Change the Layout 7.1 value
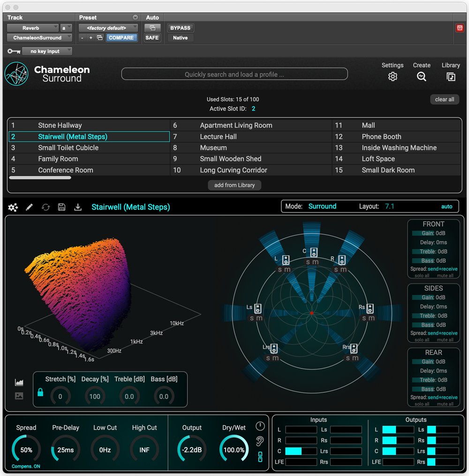469x476 pixels. (x=389, y=207)
